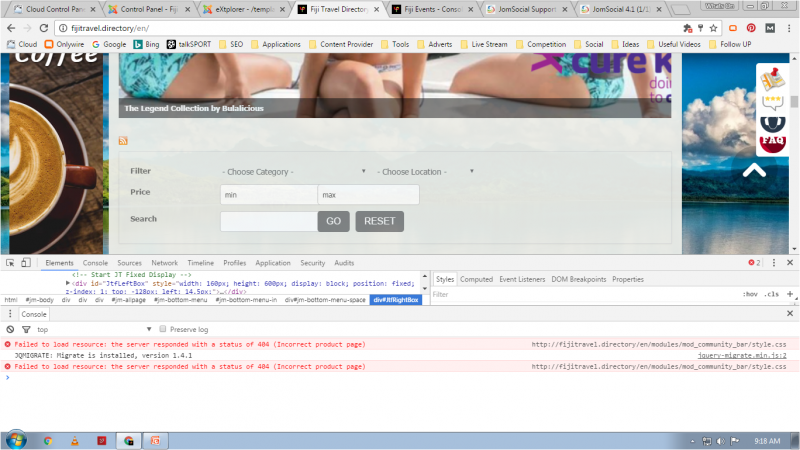The width and height of the screenshot is (800, 450).
Task: Select div#JtfRightBox breadcrumb item
Action: pos(396,299)
